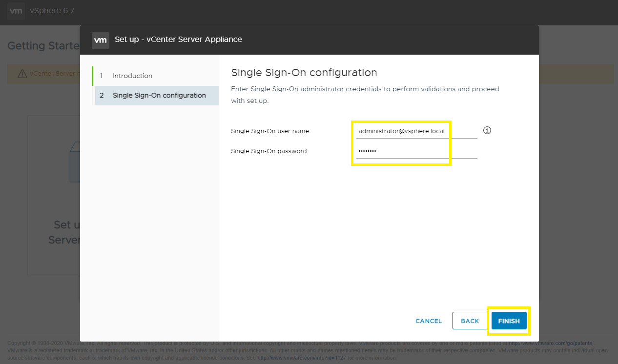Open the info tooltip beside the user name field
Viewport: 618px width, 364px height.
(487, 130)
